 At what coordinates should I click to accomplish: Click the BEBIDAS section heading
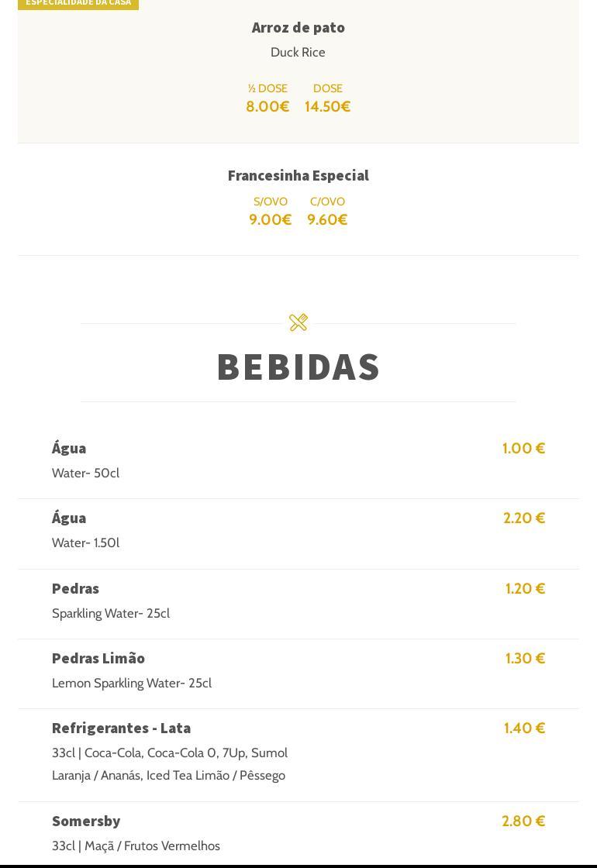pos(298,367)
